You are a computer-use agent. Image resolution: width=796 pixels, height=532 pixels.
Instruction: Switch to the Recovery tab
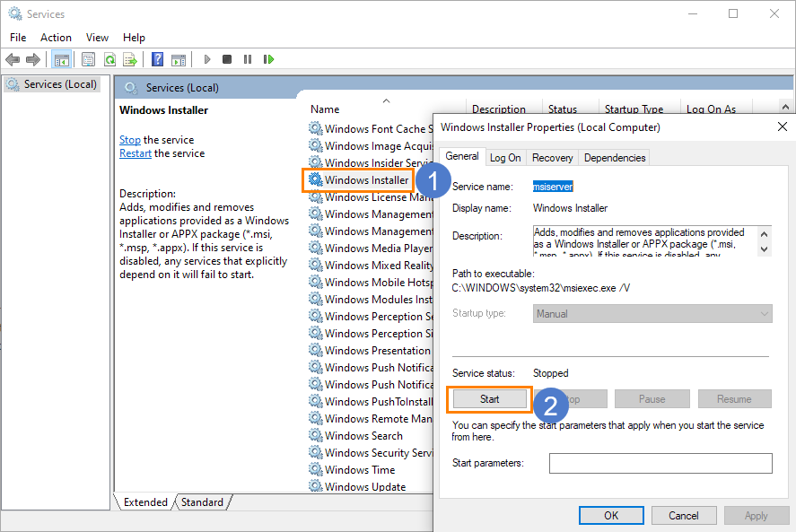(x=552, y=158)
